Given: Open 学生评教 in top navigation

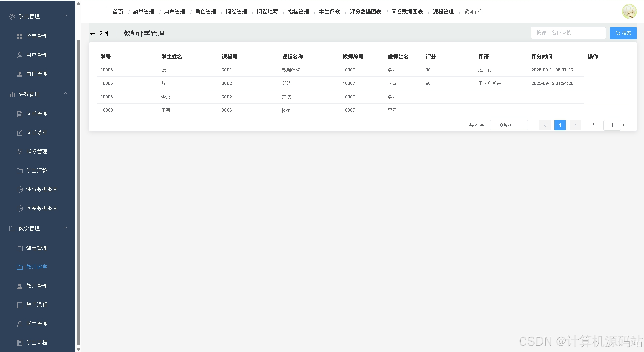Looking at the screenshot, I should click(x=329, y=12).
